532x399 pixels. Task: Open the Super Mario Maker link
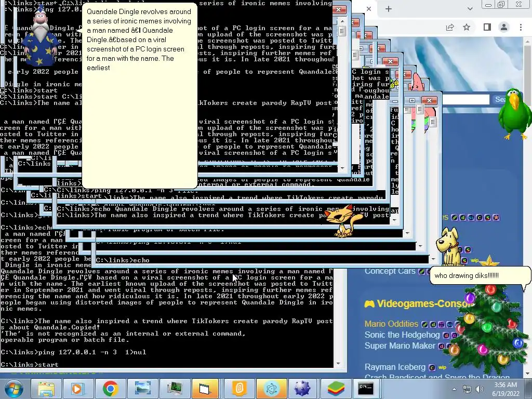400,345
